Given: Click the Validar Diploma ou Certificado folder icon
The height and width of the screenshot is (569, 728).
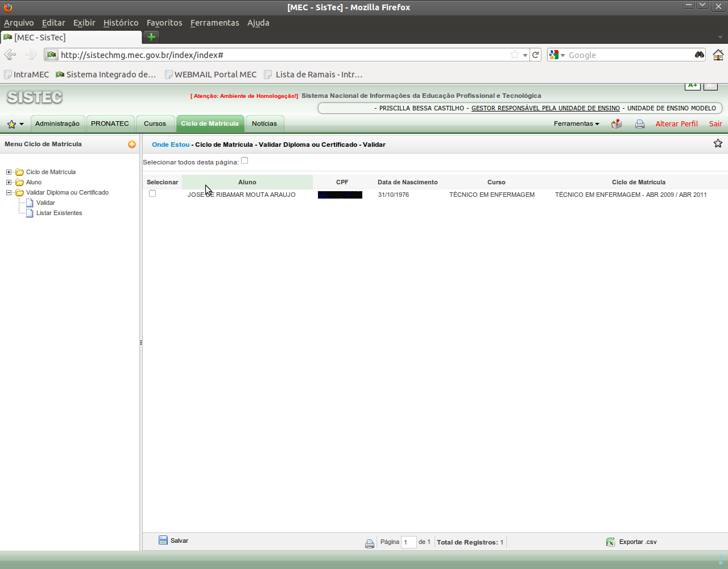Looking at the screenshot, I should click(x=20, y=192).
